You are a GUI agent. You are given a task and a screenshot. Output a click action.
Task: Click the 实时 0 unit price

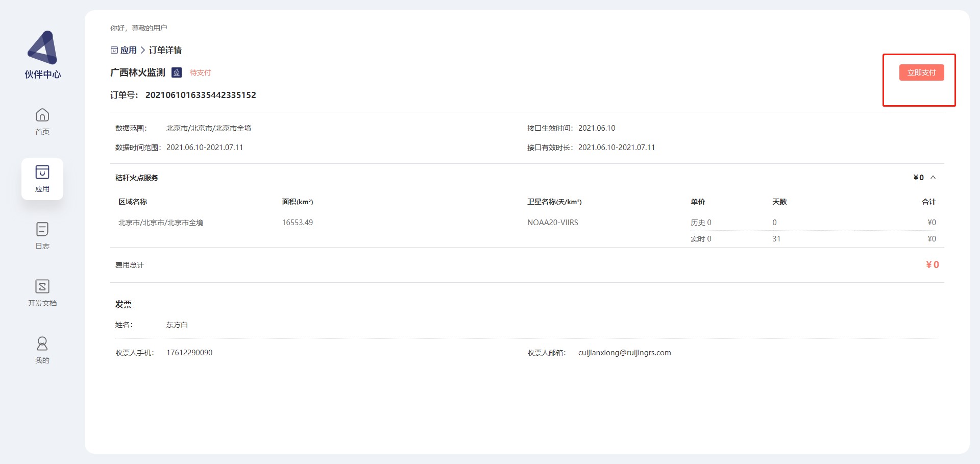[x=701, y=239]
